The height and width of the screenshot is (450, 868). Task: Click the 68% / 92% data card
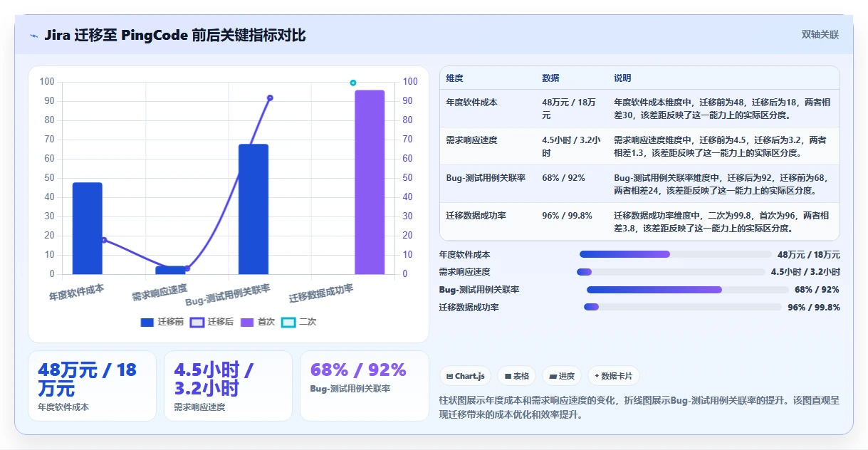(365, 386)
